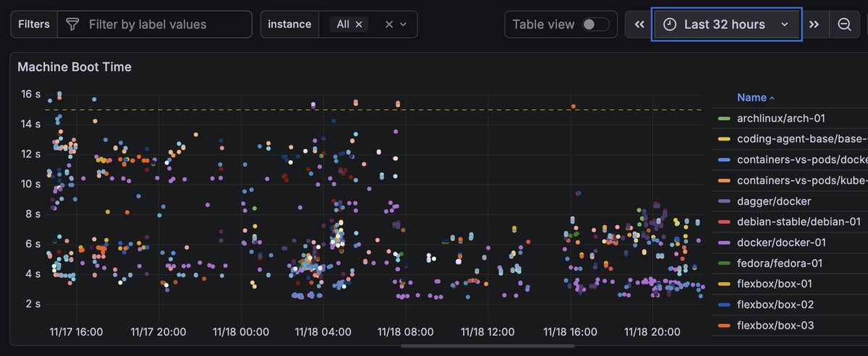Remove the All instance tag
This screenshot has width=868, height=356.
click(x=359, y=25)
